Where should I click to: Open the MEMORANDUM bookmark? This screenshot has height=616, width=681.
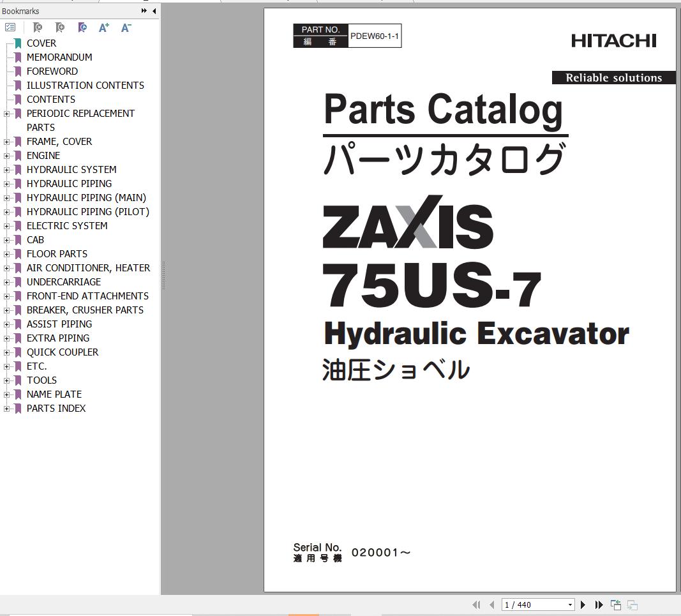point(59,57)
